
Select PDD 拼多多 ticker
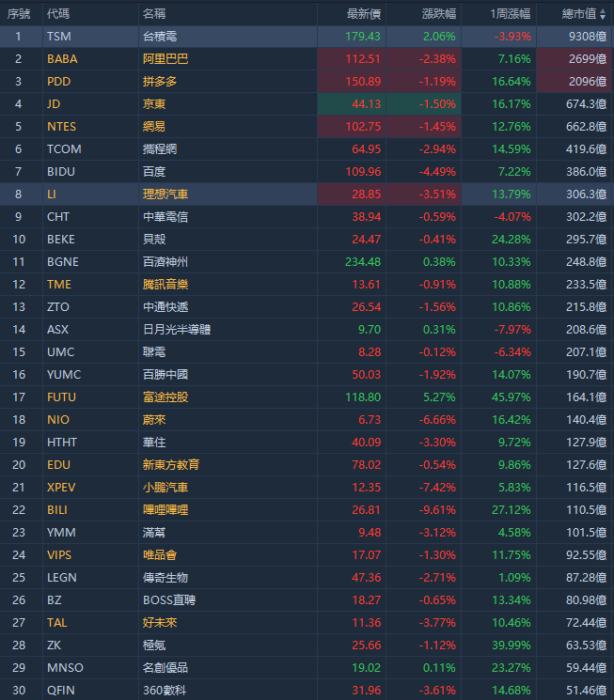click(58, 82)
